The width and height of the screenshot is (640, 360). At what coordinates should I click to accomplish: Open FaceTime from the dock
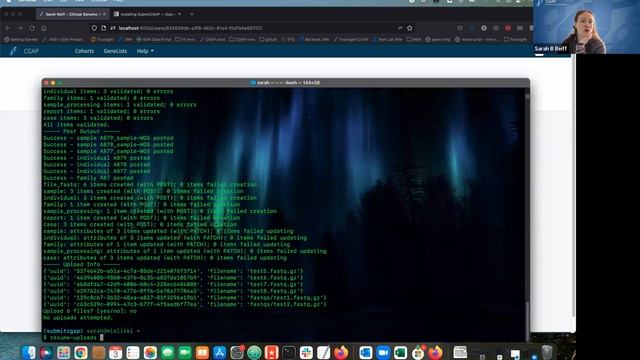[184, 352]
